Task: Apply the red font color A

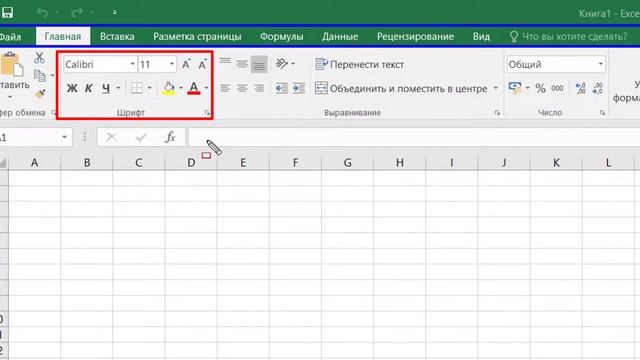Action: [194, 88]
